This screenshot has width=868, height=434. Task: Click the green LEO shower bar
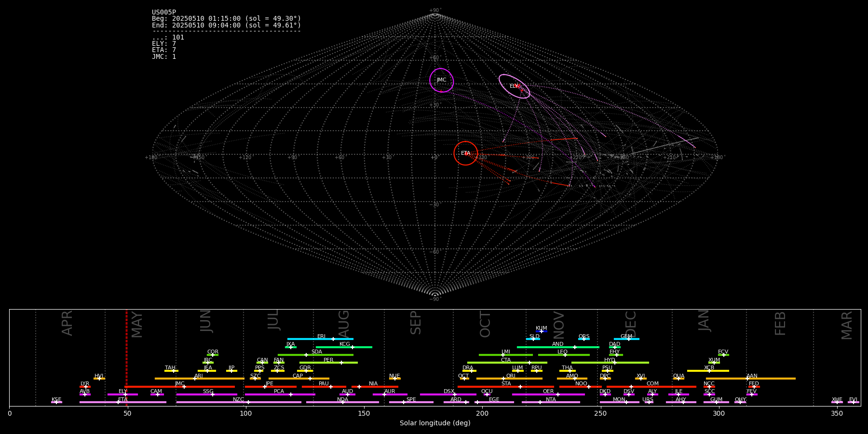tap(564, 355)
